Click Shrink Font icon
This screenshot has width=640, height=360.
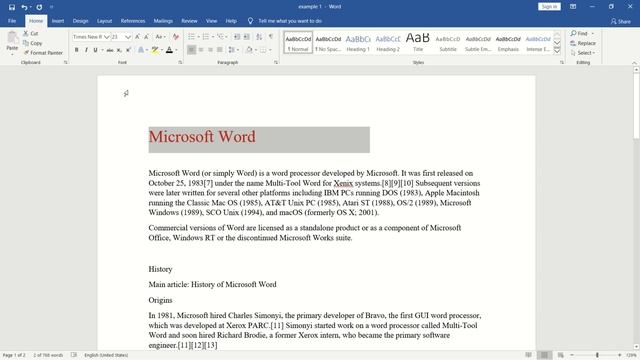coord(146,37)
